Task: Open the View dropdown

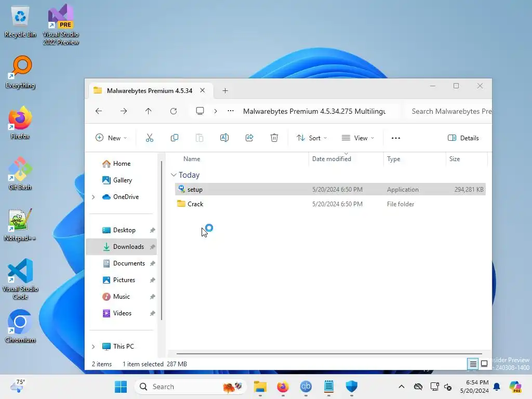Action: pyautogui.click(x=358, y=138)
